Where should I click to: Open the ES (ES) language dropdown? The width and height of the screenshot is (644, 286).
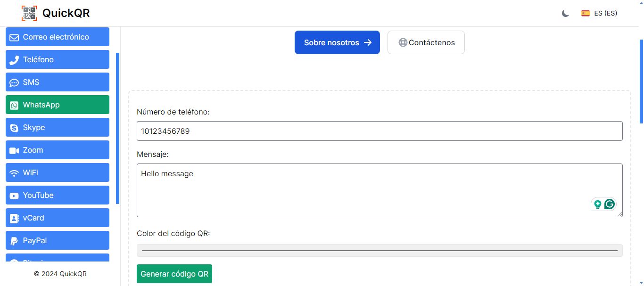tap(599, 13)
